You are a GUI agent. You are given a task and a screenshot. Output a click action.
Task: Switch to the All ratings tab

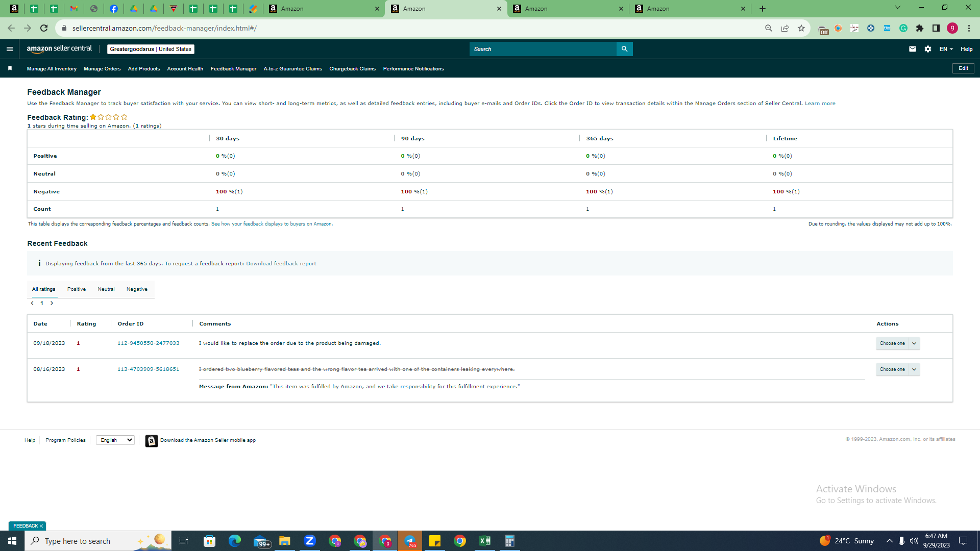[44, 289]
